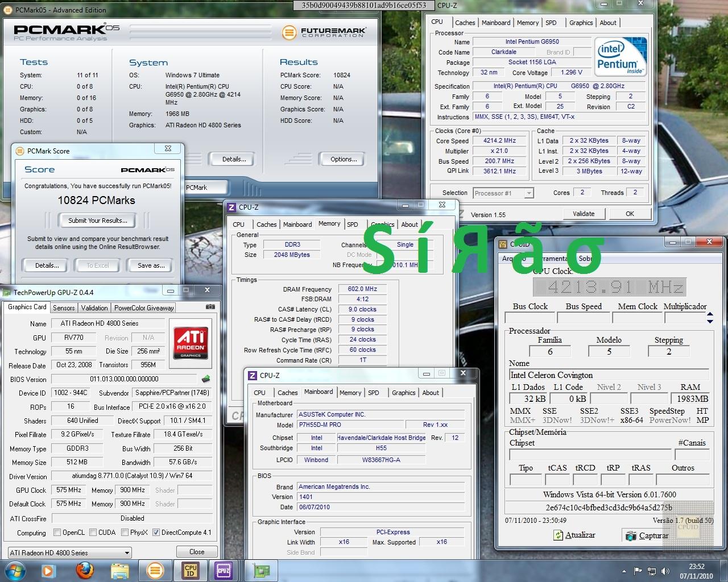This screenshot has width=728, height=582.
Task: Toggle the PhysX checkbox in GPU-Z
Action: point(125,533)
